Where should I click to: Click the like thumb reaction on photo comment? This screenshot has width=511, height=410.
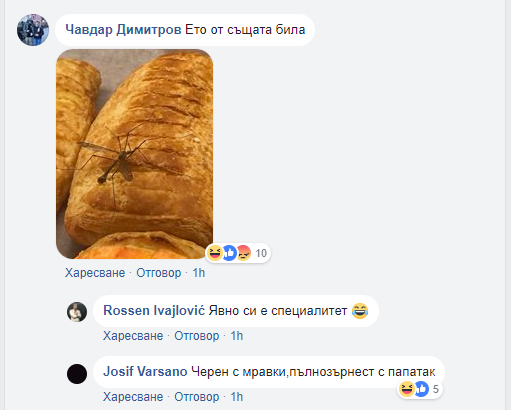tap(229, 253)
